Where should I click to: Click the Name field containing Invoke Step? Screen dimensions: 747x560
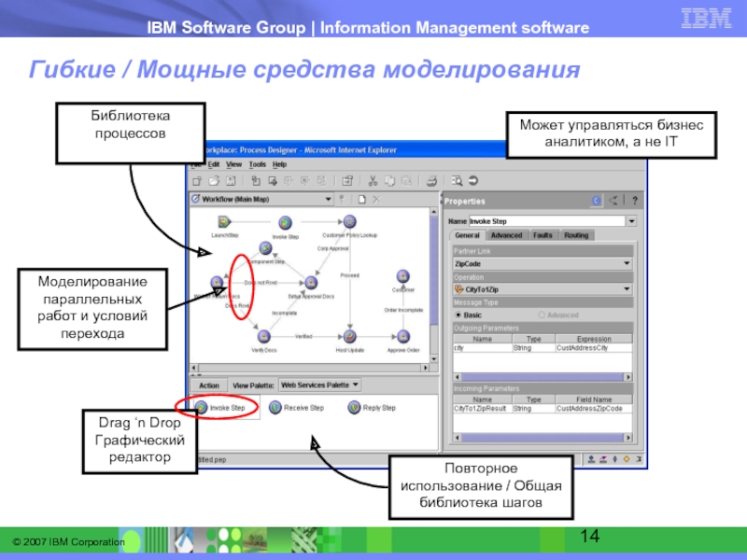click(x=546, y=221)
